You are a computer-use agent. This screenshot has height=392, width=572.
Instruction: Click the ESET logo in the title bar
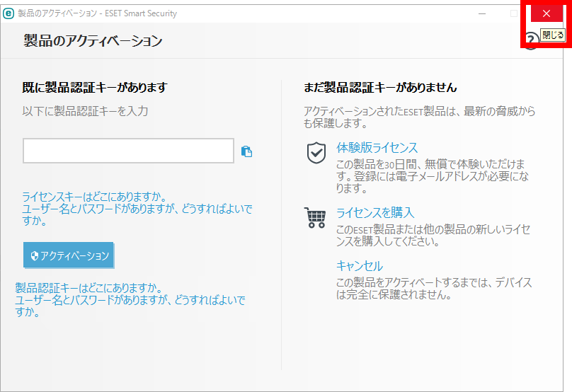(x=8, y=13)
